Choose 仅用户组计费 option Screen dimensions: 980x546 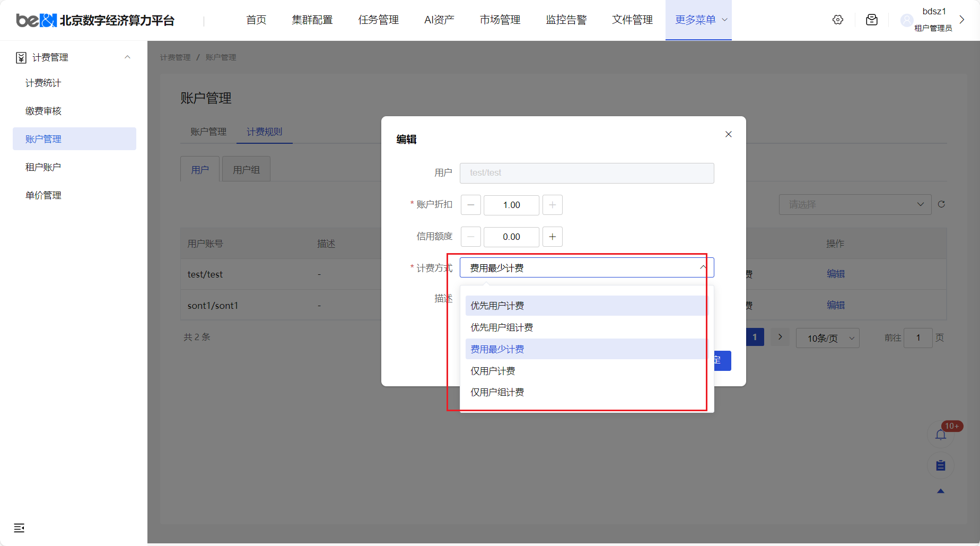coord(587,392)
